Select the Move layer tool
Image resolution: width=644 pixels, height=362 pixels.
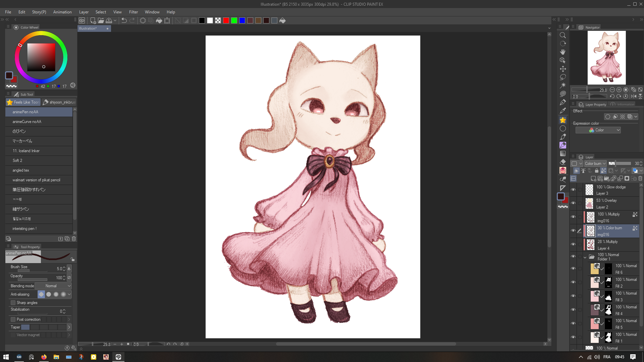[x=563, y=69]
